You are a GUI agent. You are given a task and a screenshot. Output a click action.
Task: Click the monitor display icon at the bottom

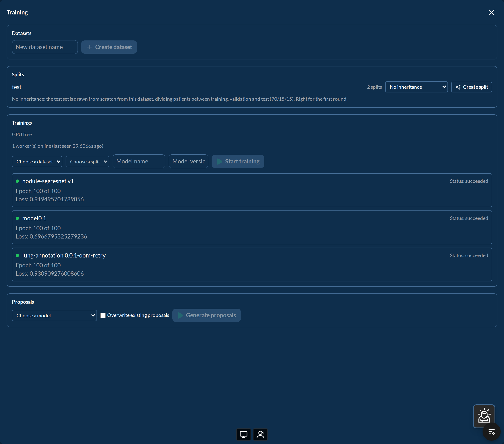tap(243, 434)
